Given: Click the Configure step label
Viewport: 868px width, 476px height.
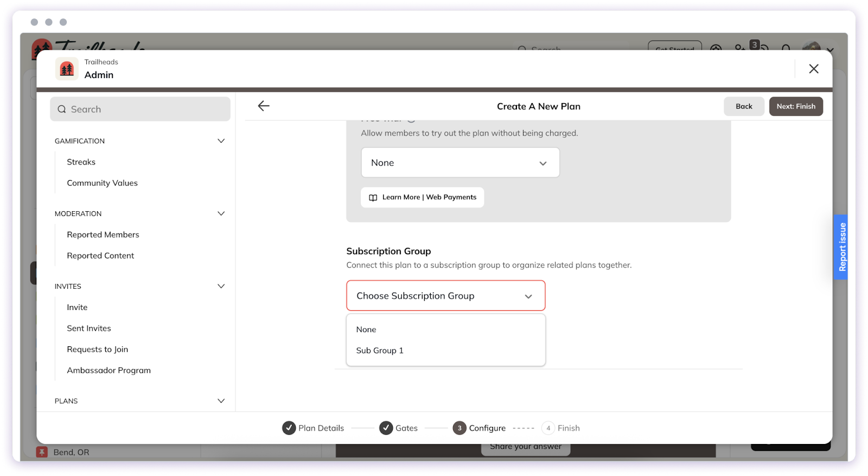Looking at the screenshot, I should click(487, 428).
